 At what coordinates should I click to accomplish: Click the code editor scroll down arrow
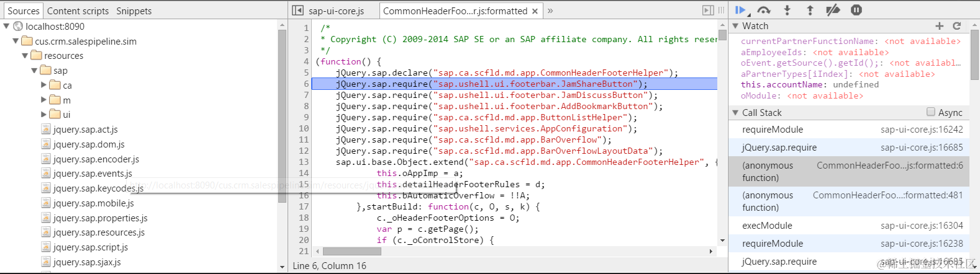tap(722, 241)
